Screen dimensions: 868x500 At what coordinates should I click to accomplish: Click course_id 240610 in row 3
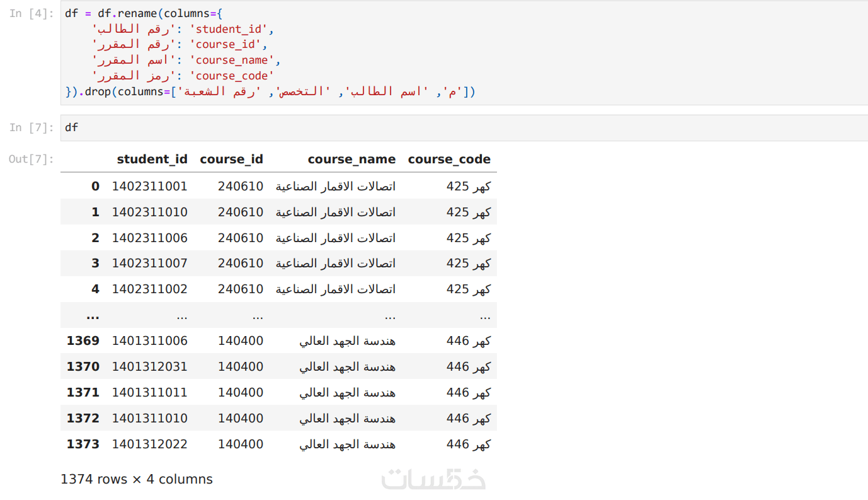[x=241, y=263]
